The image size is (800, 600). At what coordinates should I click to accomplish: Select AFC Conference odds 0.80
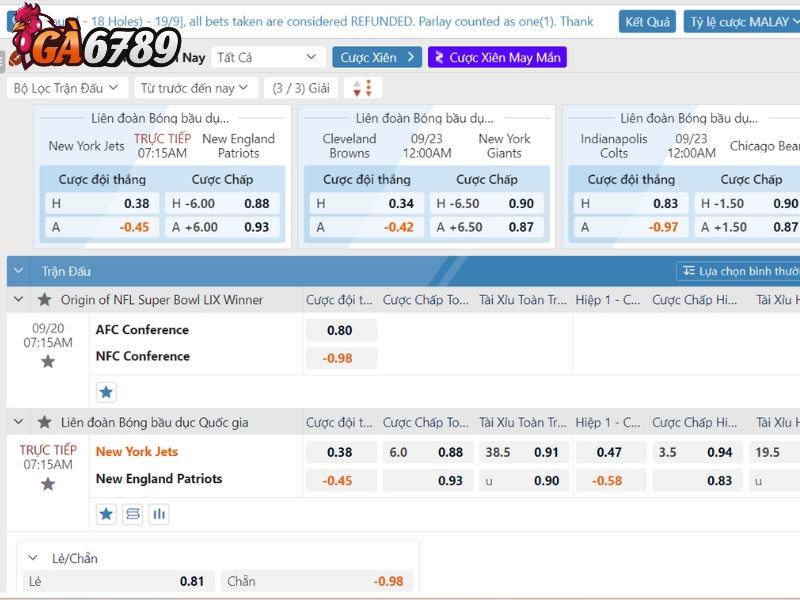click(341, 330)
